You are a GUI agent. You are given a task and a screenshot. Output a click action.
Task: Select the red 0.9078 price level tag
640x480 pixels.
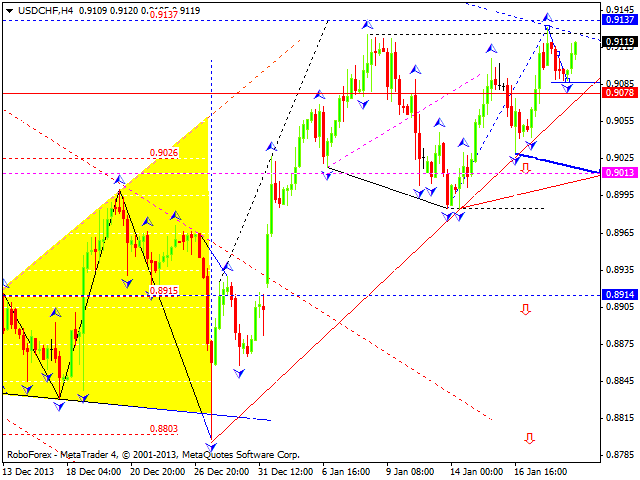point(620,93)
